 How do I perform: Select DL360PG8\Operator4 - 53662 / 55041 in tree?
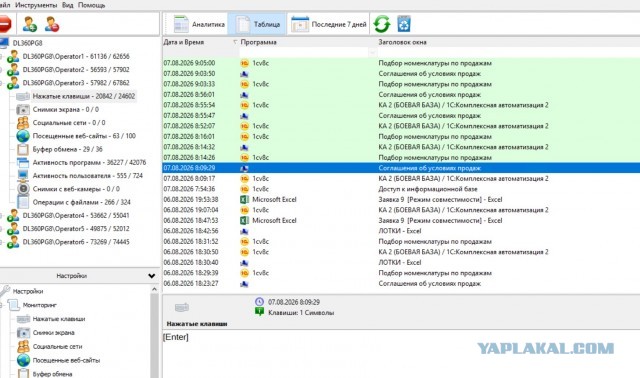click(76, 216)
